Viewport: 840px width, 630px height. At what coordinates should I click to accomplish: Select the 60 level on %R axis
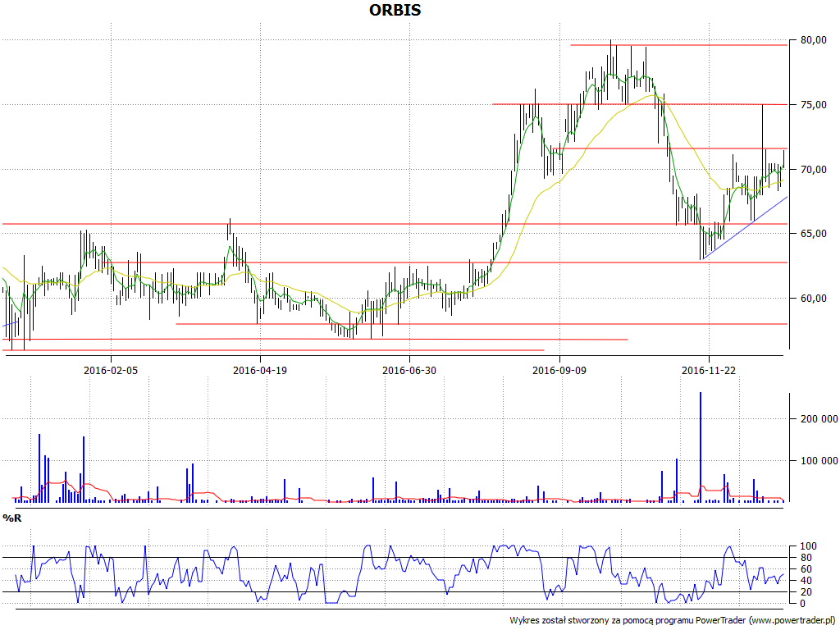click(x=808, y=569)
